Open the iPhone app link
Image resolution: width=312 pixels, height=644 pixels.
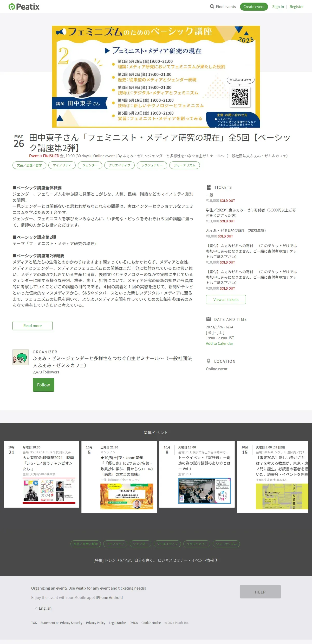coord(102,597)
